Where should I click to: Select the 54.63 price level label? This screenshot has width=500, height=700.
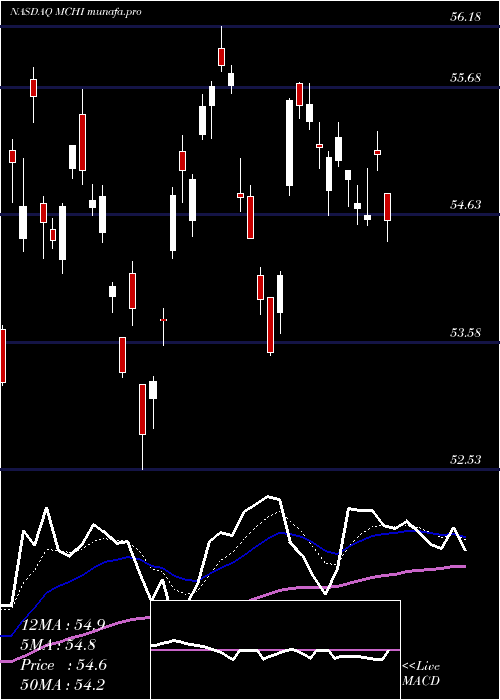click(x=465, y=205)
